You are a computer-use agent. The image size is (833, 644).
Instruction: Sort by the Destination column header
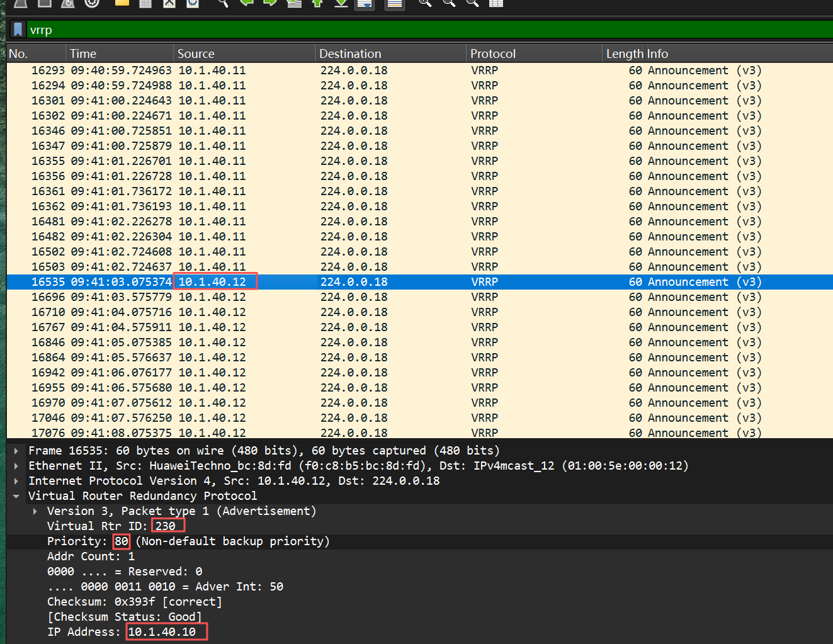(390, 54)
